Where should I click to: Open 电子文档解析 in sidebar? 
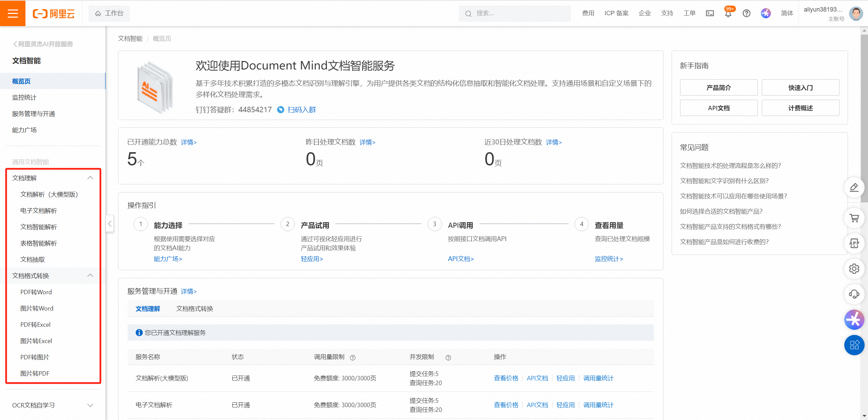39,211
